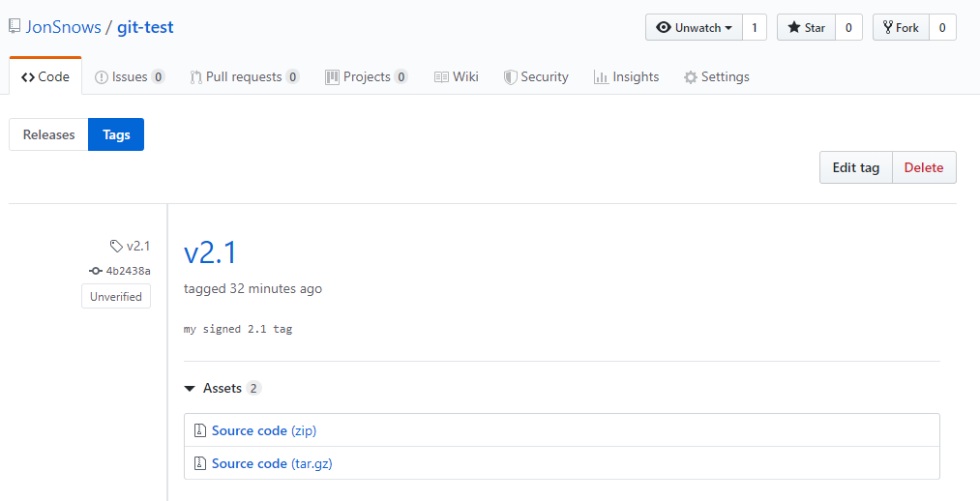Image resolution: width=980 pixels, height=501 pixels.
Task: Click the Unverified signature badge
Action: 116,297
